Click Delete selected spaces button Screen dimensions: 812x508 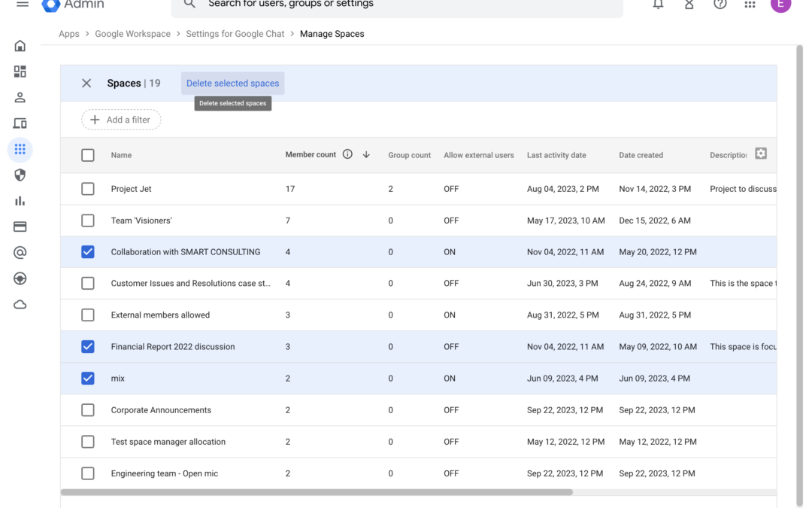[232, 83]
